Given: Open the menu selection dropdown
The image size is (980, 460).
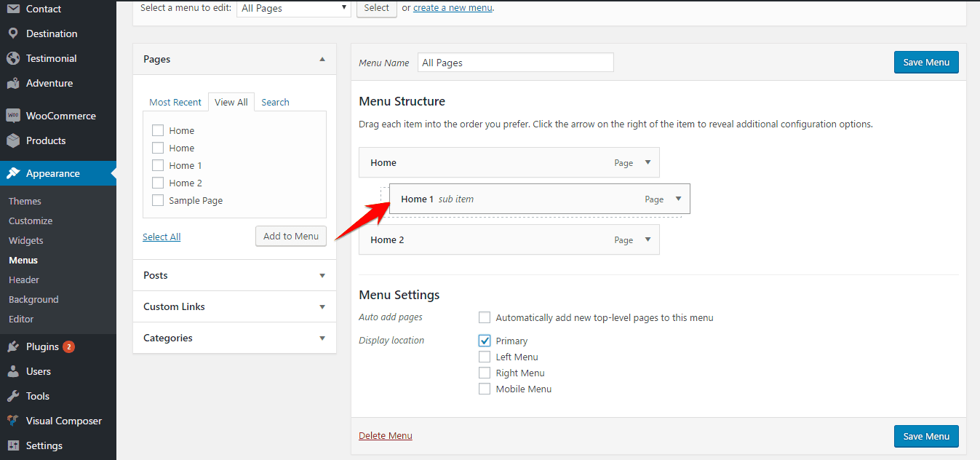Looking at the screenshot, I should click(x=293, y=8).
